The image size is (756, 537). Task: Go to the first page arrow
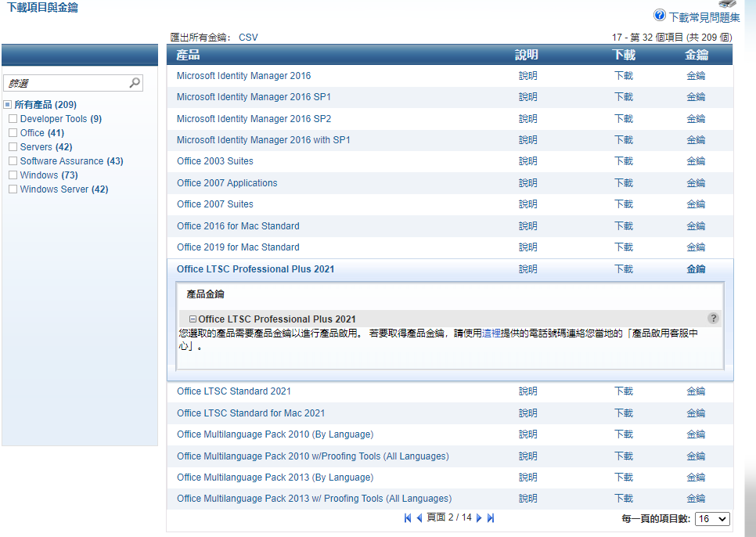(408, 517)
